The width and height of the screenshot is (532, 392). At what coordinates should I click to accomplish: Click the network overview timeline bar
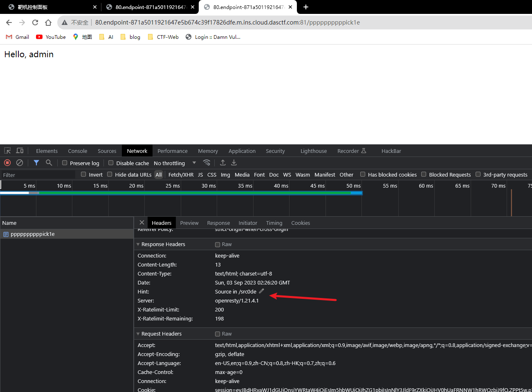tap(181, 193)
